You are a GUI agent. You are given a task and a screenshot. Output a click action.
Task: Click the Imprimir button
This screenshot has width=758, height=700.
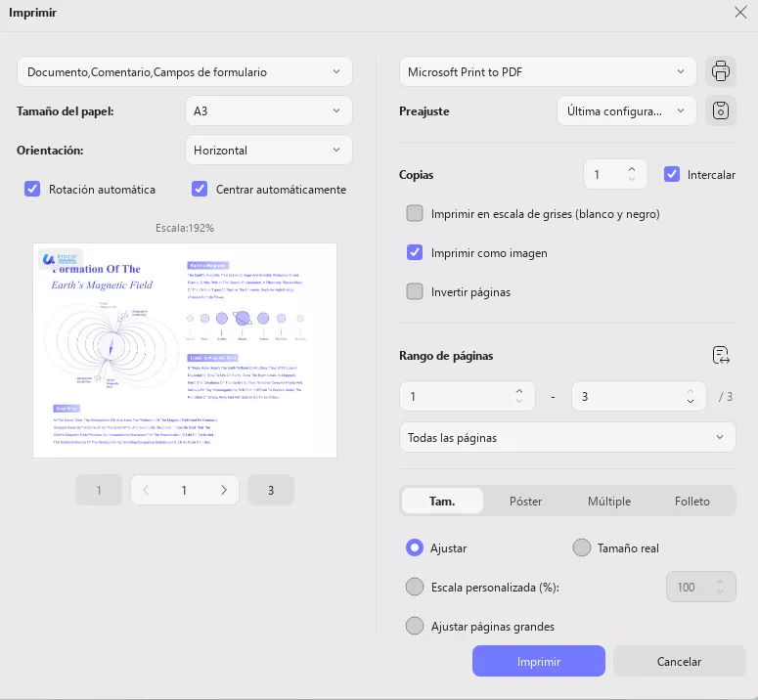point(538,662)
